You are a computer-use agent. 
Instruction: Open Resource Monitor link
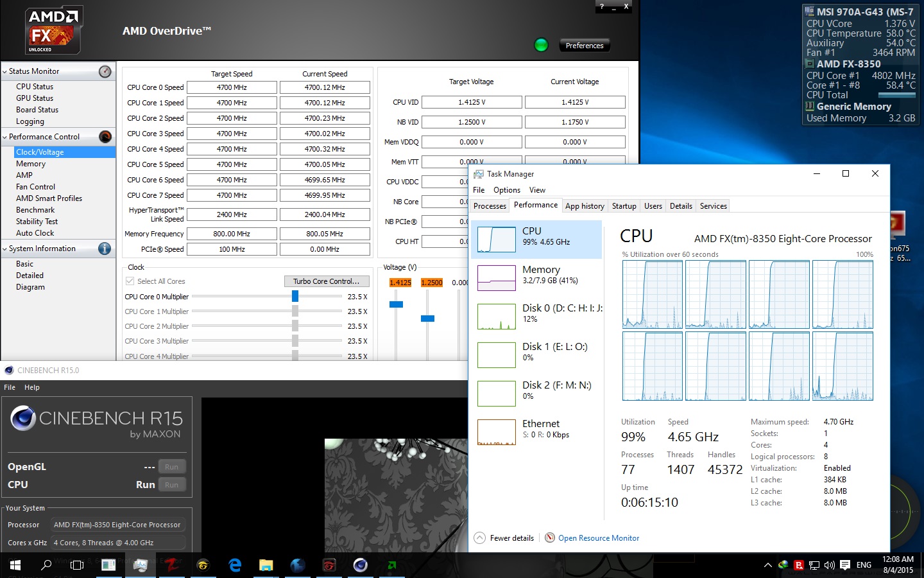pyautogui.click(x=599, y=538)
